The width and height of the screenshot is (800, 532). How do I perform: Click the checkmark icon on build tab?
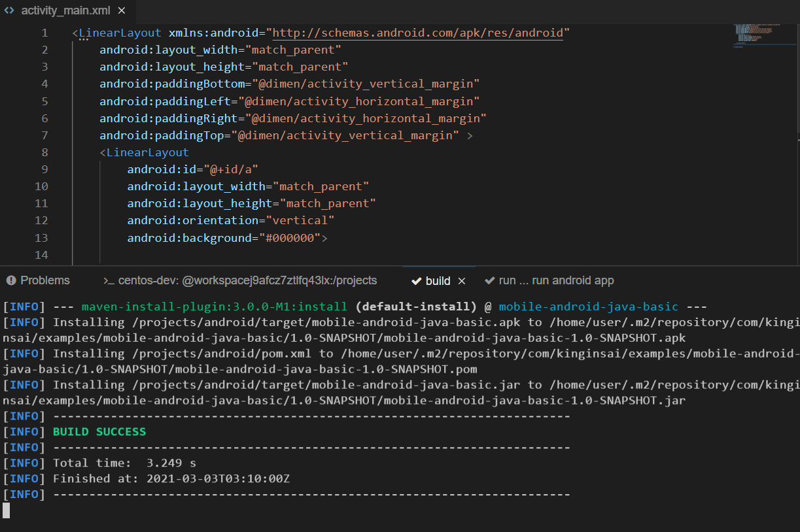tap(415, 281)
